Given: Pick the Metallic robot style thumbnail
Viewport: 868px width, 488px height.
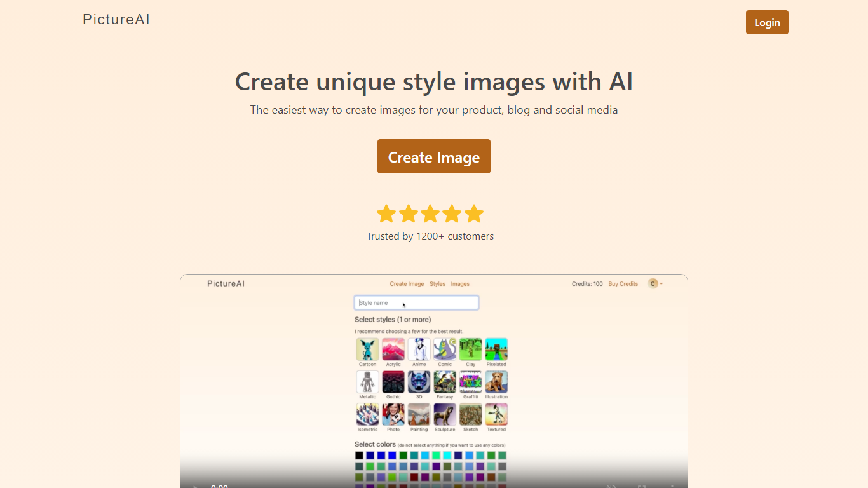Looking at the screenshot, I should point(367,382).
